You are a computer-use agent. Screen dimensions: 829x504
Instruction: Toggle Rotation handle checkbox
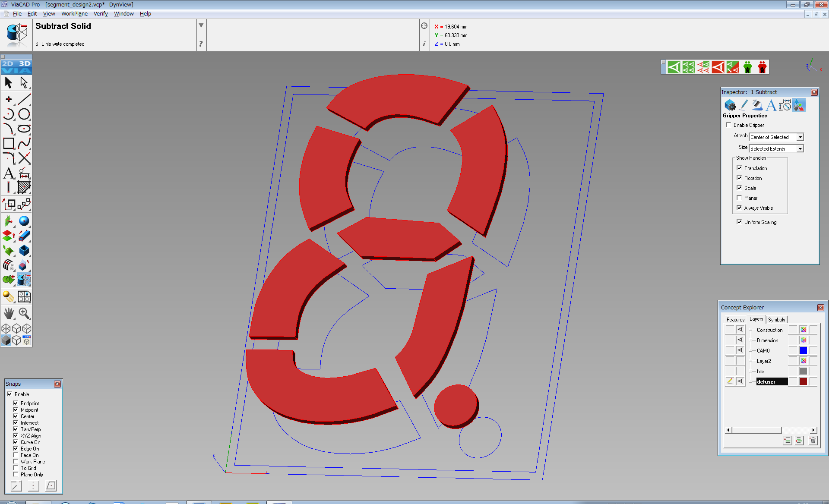pyautogui.click(x=739, y=178)
